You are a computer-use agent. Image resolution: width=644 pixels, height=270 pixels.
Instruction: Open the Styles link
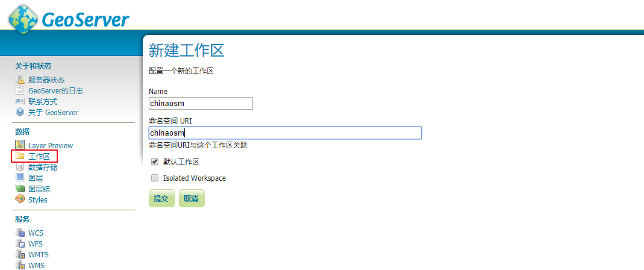(38, 199)
